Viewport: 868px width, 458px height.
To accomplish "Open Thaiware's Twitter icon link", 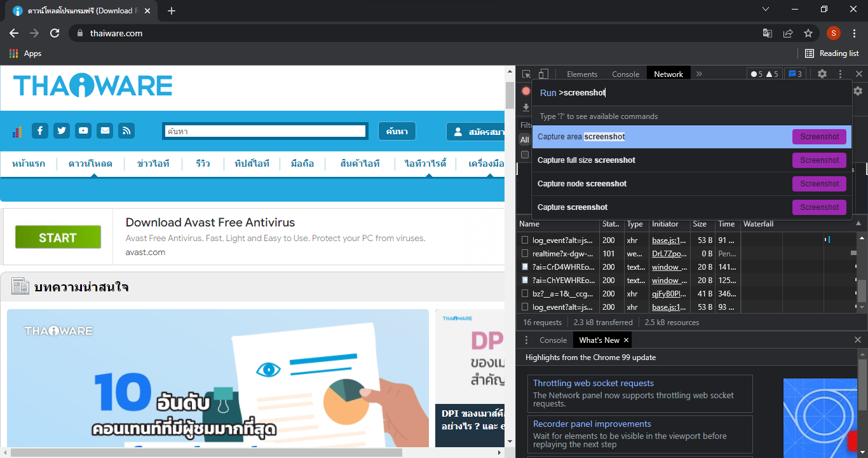I will click(x=62, y=130).
